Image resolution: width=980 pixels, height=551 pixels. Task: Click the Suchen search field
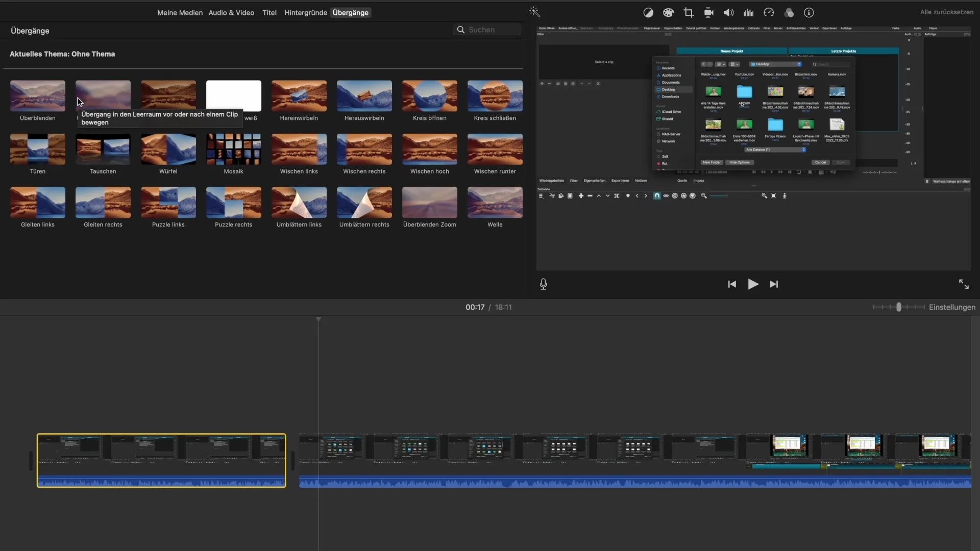(x=487, y=30)
